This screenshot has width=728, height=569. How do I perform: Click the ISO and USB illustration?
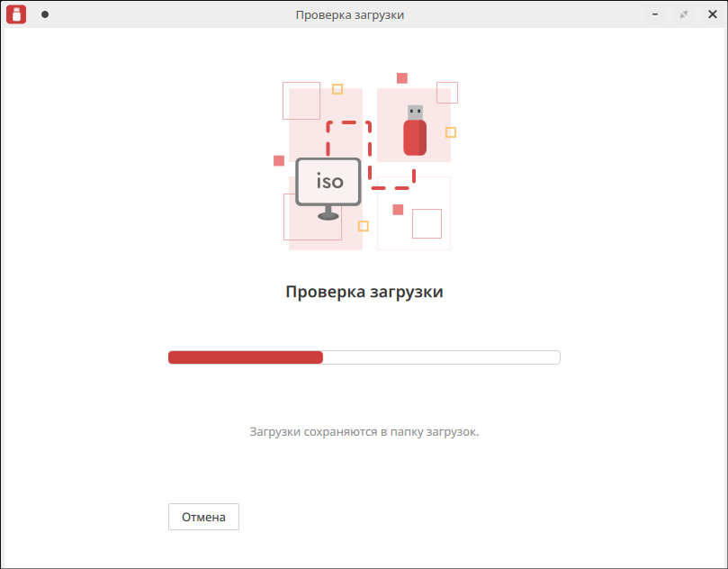pyautogui.click(x=366, y=162)
